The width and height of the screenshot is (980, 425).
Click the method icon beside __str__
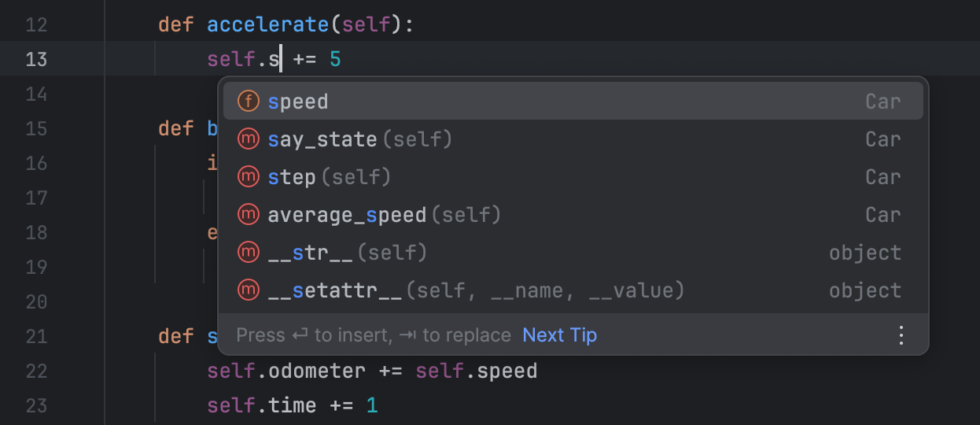click(249, 253)
